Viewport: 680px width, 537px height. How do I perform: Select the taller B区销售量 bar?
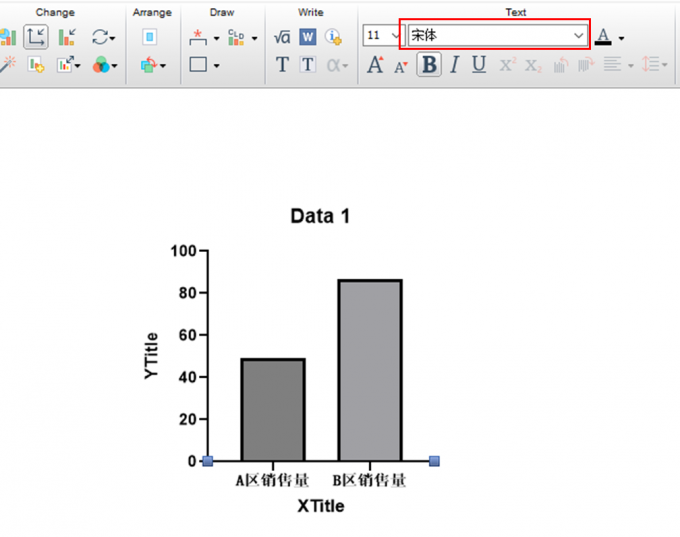370,370
